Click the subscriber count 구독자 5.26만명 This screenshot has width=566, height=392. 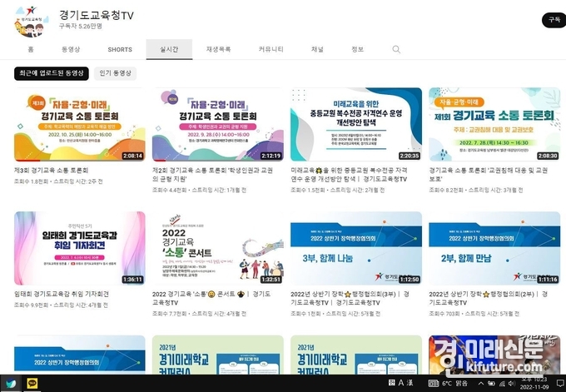pos(81,27)
